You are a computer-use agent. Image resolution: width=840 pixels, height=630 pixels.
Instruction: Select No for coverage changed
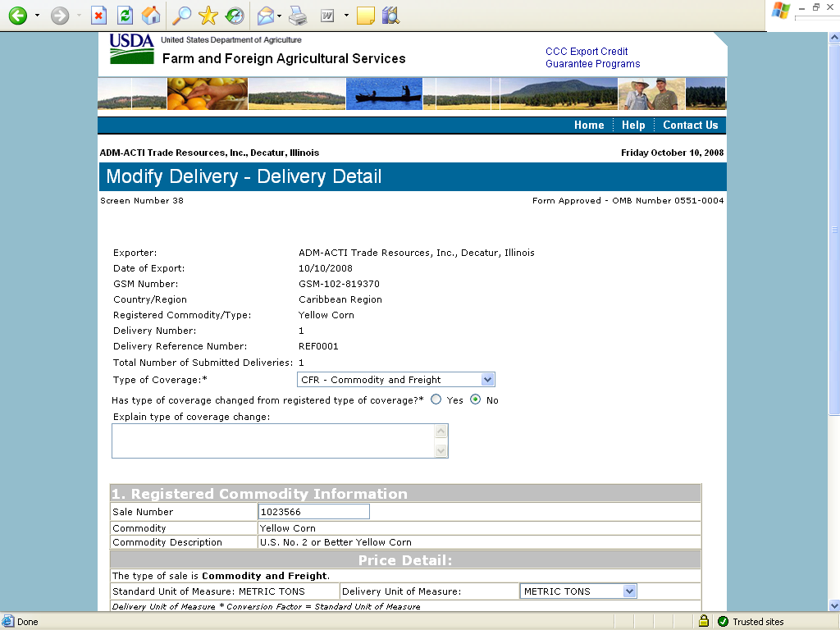click(x=475, y=399)
